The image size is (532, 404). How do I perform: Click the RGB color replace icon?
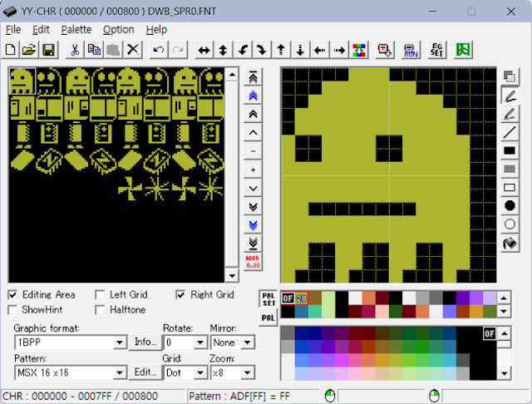(x=358, y=50)
